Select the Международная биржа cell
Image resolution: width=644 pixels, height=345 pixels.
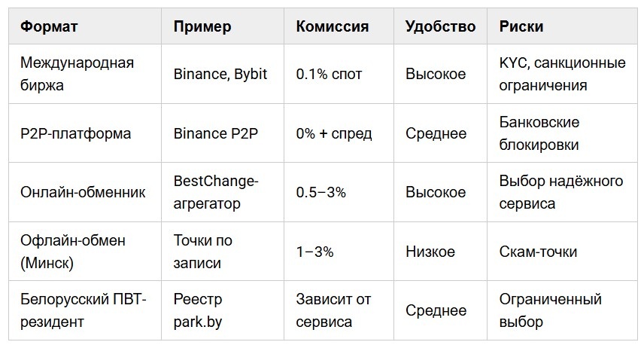84,74
